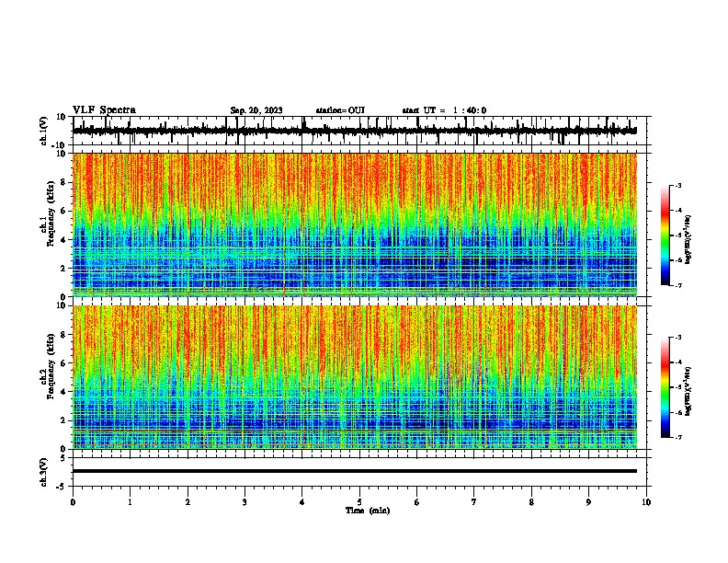Click the "ch.1(V)" waveform axis label

44,131
